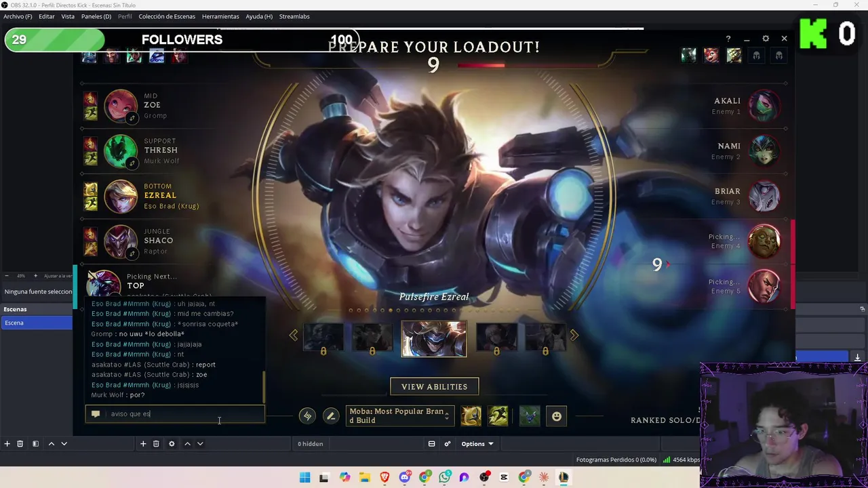
Task: Open the ward skin selector icon
Action: pos(530,416)
